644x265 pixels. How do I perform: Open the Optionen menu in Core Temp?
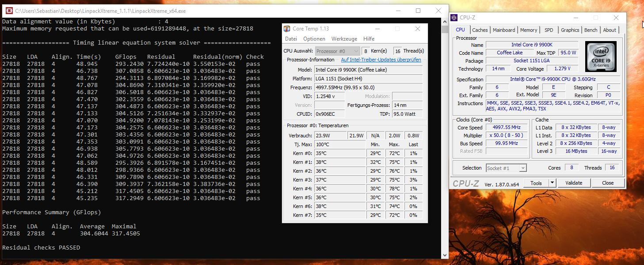[314, 39]
